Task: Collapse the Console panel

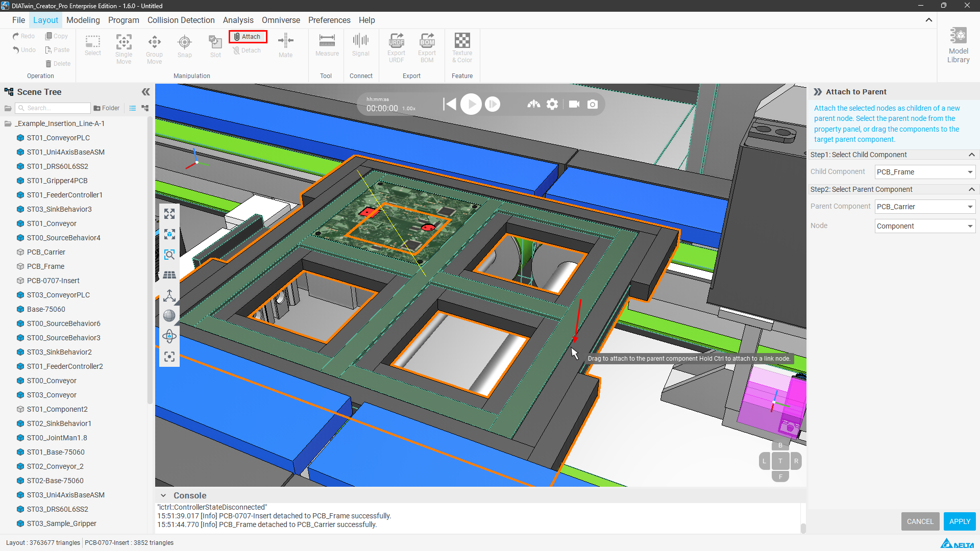Action: [163, 495]
